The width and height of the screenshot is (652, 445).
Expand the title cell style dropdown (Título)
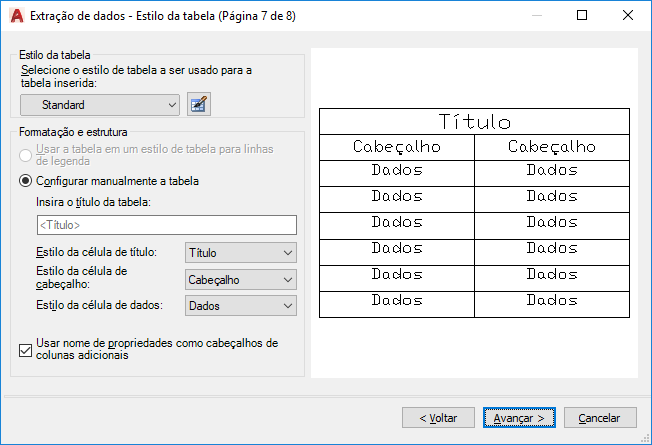tap(242, 253)
